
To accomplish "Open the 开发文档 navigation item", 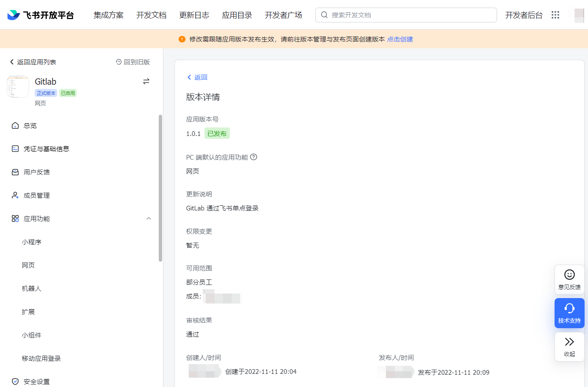I will coord(152,15).
